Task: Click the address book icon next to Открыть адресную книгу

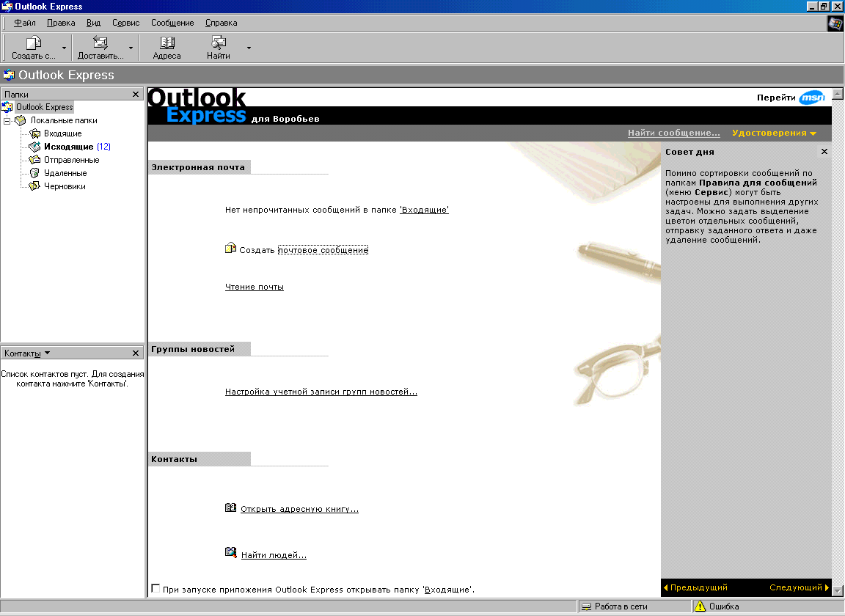Action: [230, 507]
